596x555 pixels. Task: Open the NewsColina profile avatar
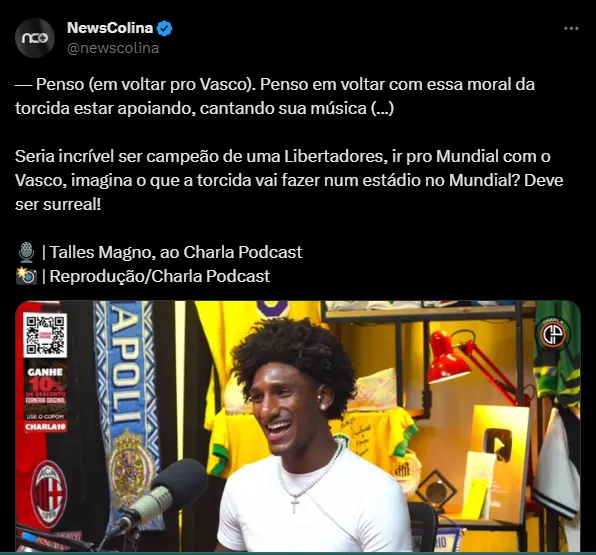[x=35, y=38]
